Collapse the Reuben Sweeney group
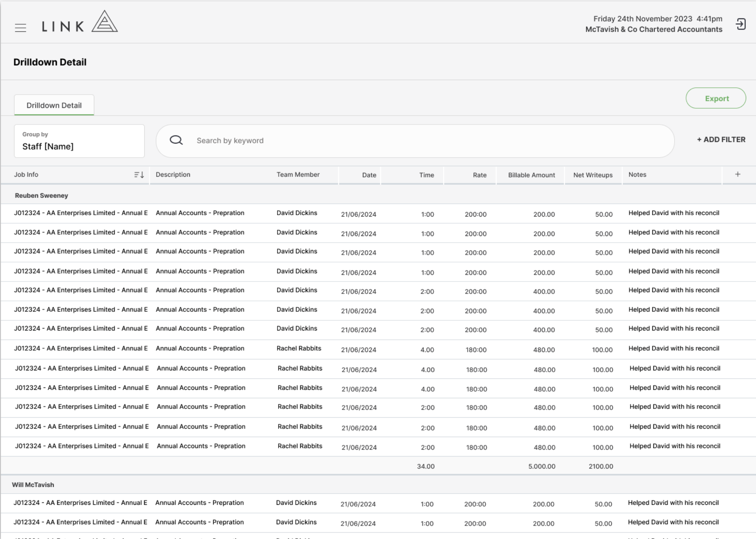This screenshot has width=756, height=539. 41,195
